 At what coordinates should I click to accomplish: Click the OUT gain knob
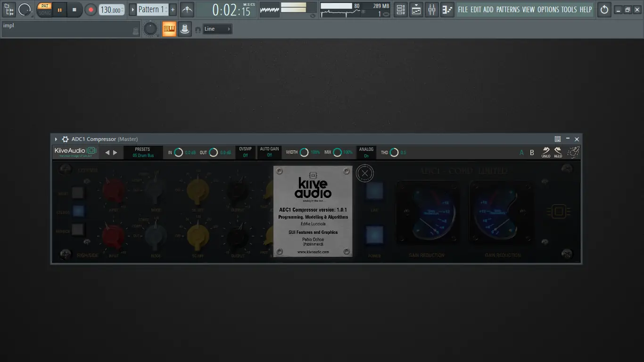(214, 152)
